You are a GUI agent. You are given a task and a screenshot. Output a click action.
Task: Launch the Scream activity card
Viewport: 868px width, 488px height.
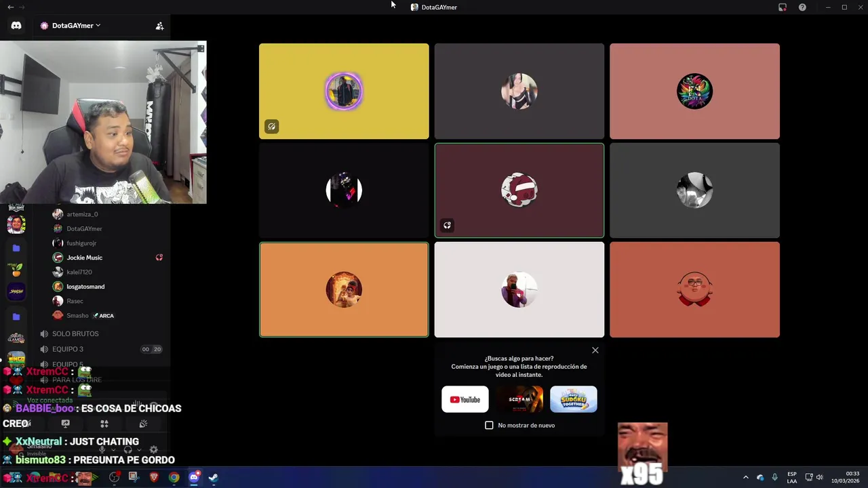(x=519, y=399)
